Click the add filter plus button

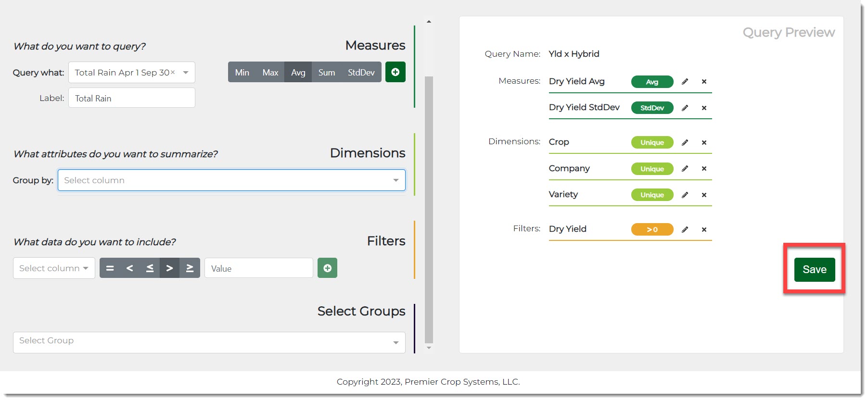[327, 268]
